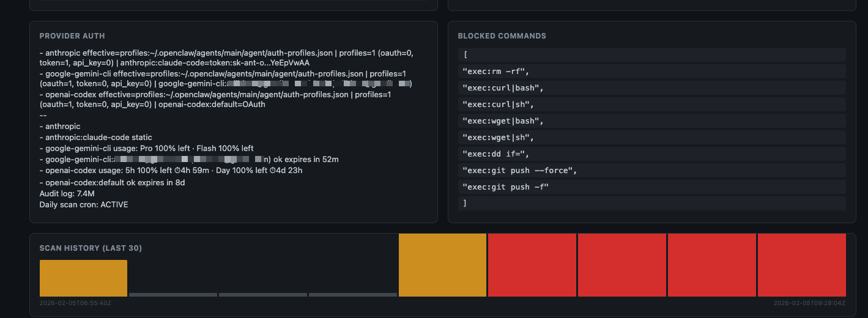Click the Daily scan cron ACTIVE status

coord(84,205)
